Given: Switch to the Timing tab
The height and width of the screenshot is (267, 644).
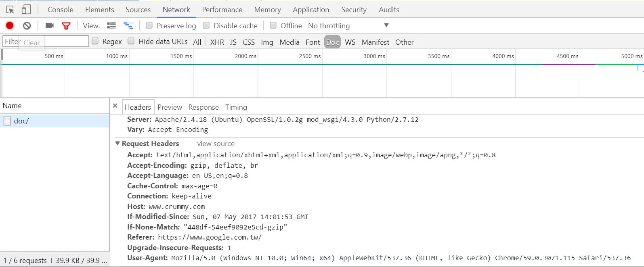Looking at the screenshot, I should click(236, 107).
